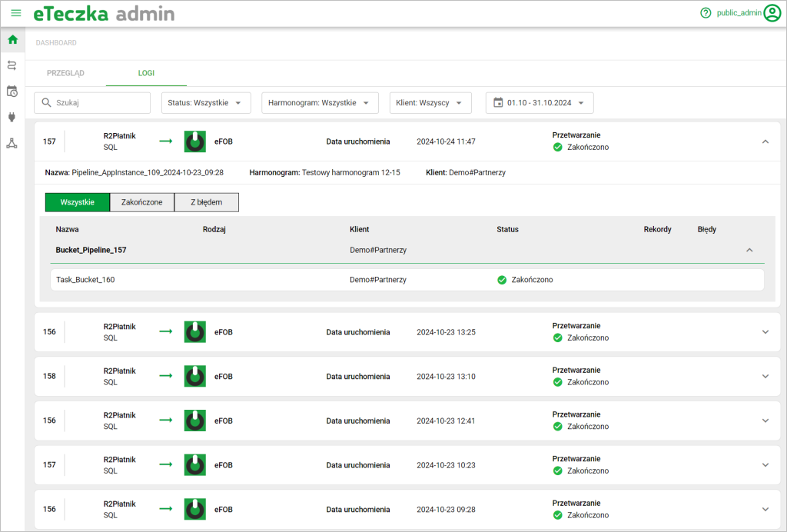This screenshot has height=532, width=787.
Task: Click eFOB logo in 2024-10-23 09:28 row
Action: pos(194,509)
